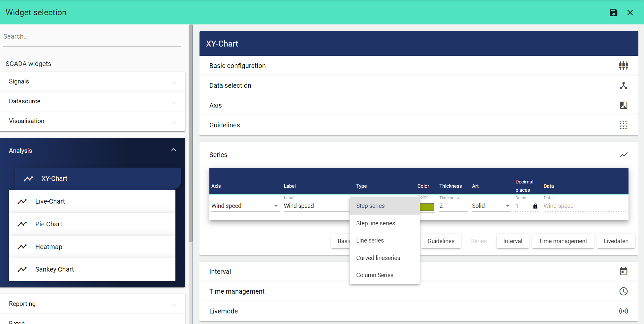Click the Data selection network icon
Viewport: 644px width, 324px height.
tap(623, 85)
